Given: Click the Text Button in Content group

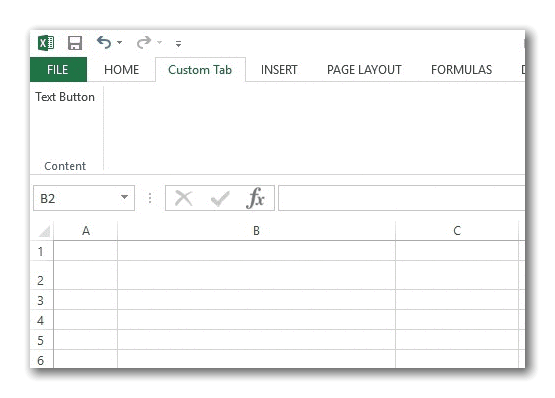Looking at the screenshot, I should tap(65, 97).
